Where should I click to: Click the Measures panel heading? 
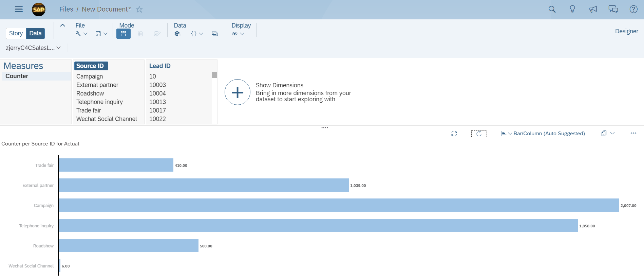23,66
